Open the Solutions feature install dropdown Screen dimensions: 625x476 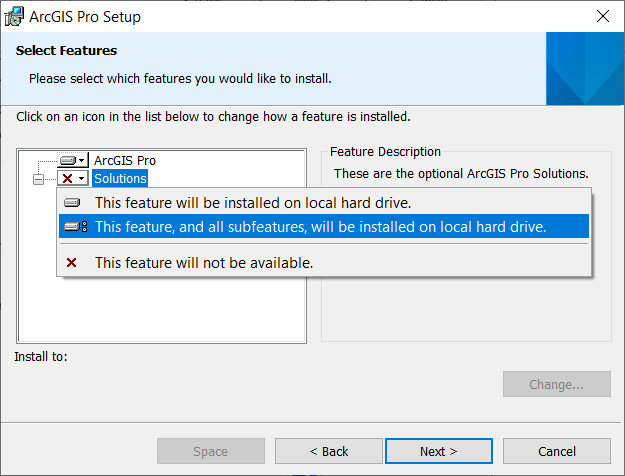73,178
